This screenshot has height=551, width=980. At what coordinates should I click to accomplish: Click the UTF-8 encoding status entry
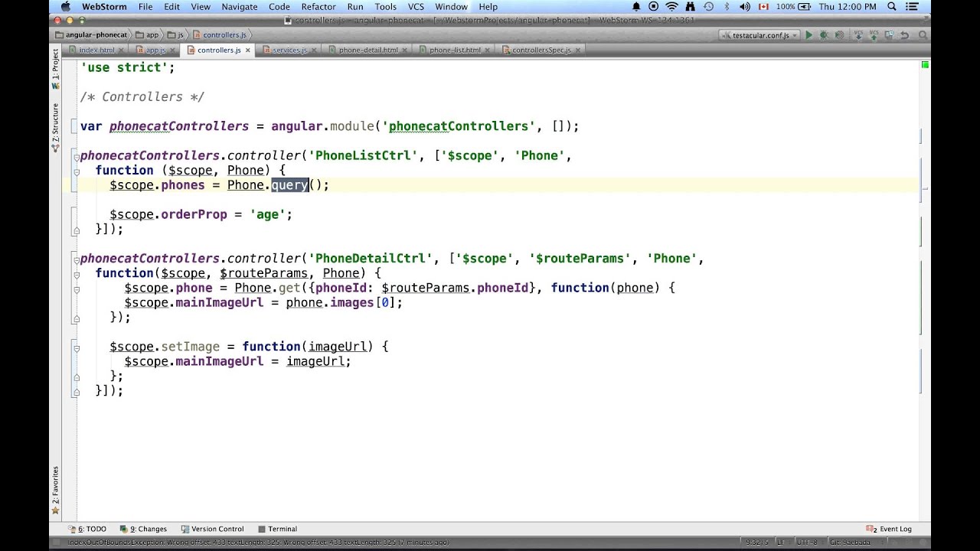coord(807,542)
